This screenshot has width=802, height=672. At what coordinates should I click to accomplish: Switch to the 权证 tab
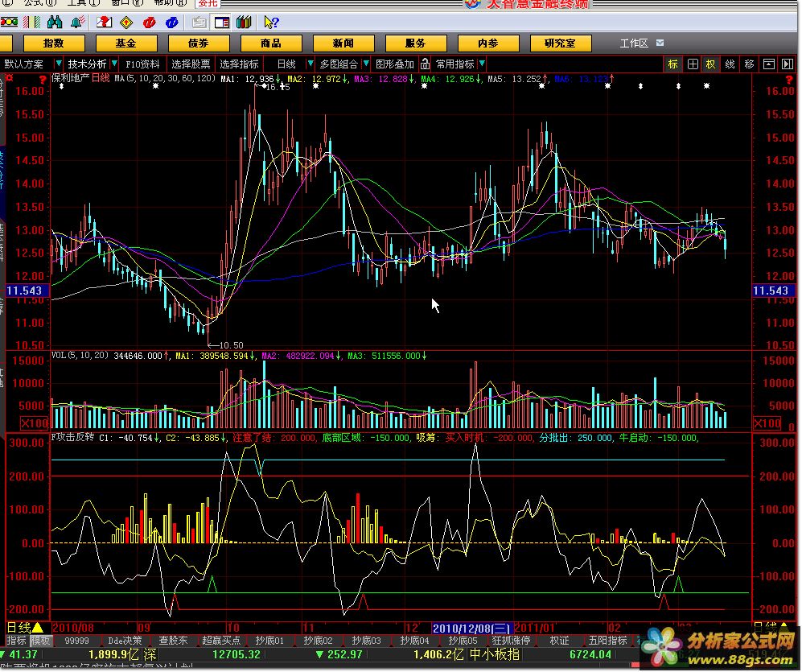[x=559, y=641]
